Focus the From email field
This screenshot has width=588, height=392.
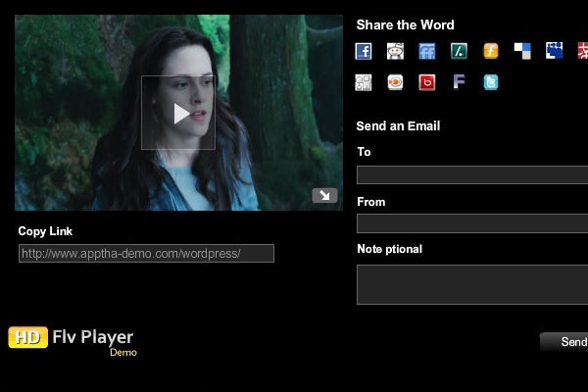472,223
